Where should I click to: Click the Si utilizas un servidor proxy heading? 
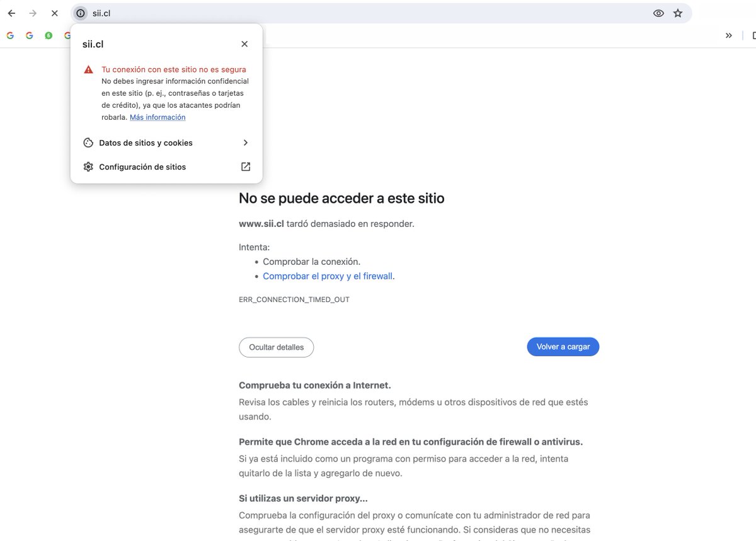click(303, 499)
